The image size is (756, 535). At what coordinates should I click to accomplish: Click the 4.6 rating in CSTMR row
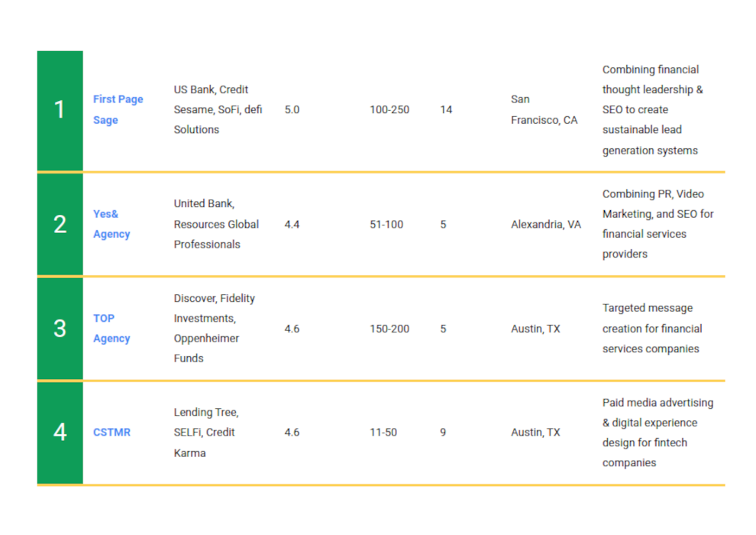coord(292,433)
